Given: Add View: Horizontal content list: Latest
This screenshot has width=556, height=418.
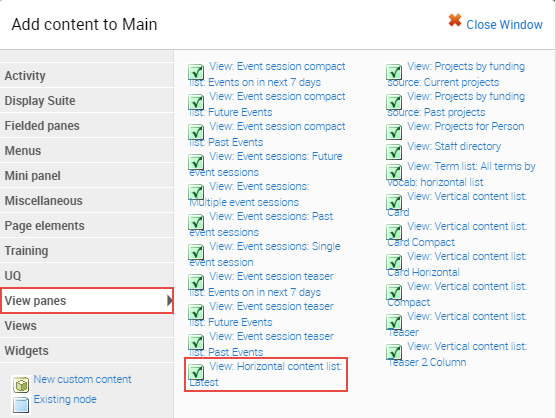Looking at the screenshot, I should [266, 374].
